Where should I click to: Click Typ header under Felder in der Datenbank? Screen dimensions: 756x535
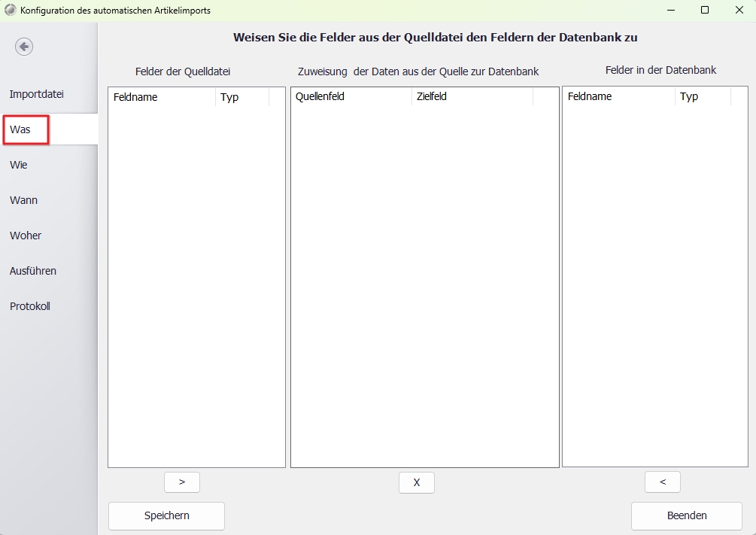703,96
